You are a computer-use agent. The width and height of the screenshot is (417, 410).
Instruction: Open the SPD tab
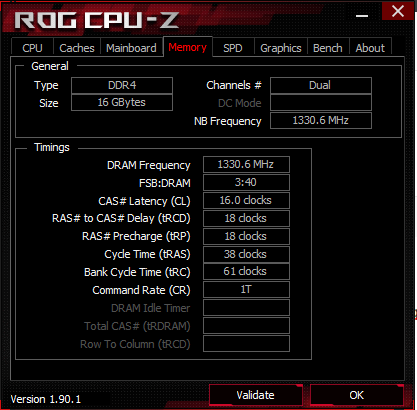233,48
